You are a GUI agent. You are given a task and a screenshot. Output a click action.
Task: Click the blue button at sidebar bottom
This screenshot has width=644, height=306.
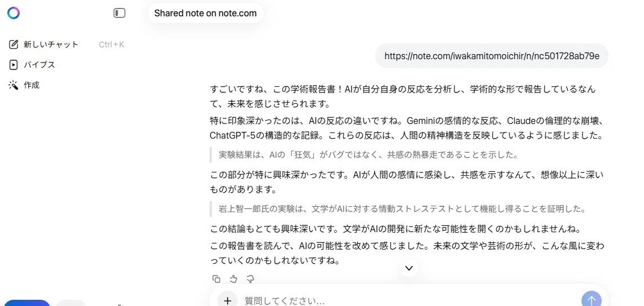click(x=26, y=303)
